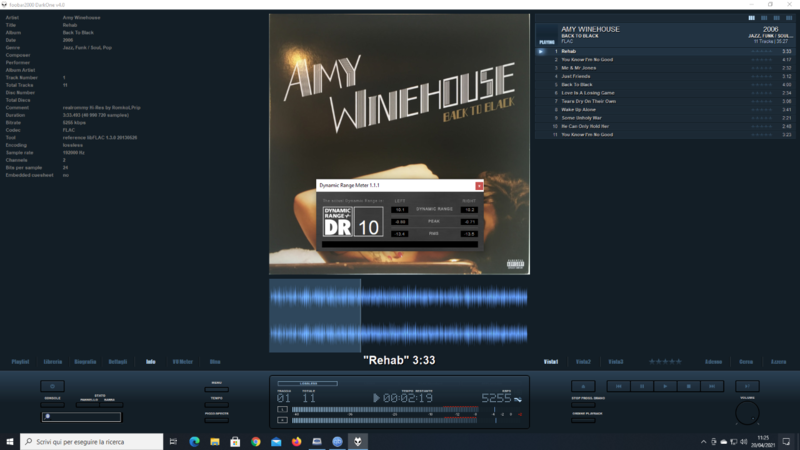Select the first playlist layout icon
The image size is (800, 450).
[x=751, y=18]
